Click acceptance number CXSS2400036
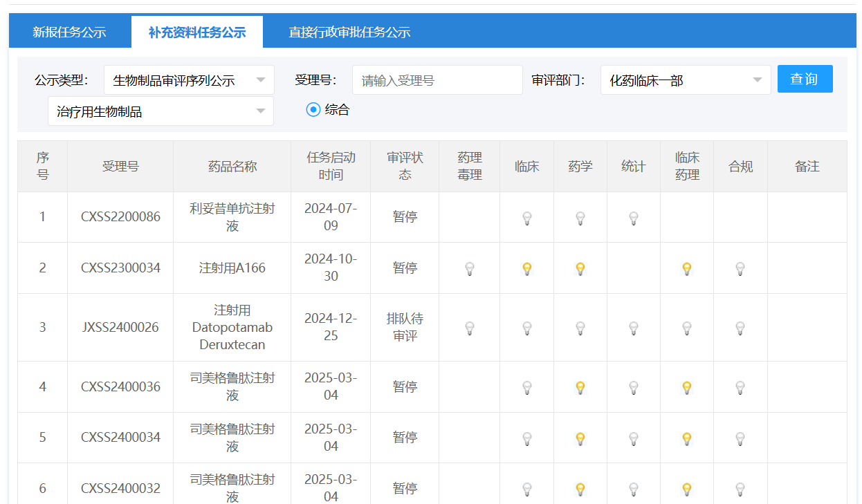Image resolution: width=862 pixels, height=504 pixels. [x=120, y=386]
